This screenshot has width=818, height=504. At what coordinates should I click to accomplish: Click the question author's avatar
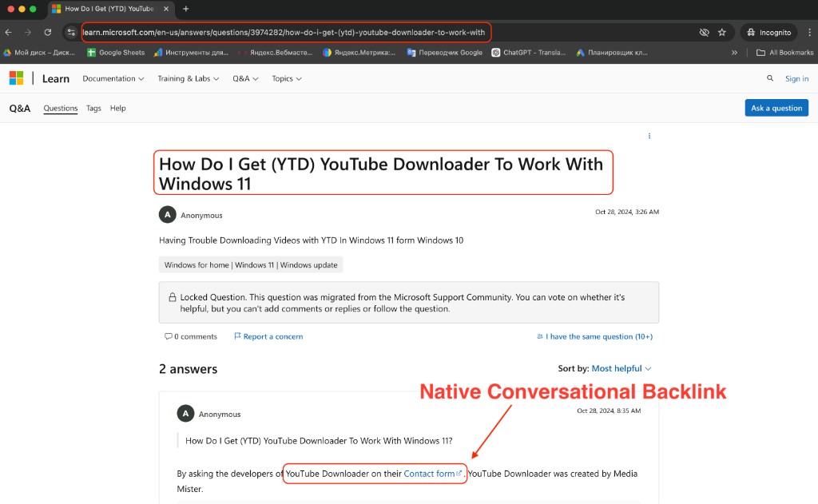point(168,214)
